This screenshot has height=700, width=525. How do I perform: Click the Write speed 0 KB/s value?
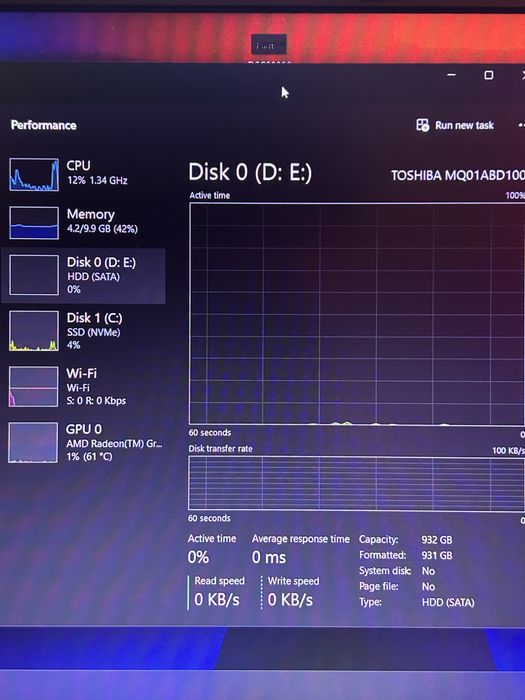(291, 600)
